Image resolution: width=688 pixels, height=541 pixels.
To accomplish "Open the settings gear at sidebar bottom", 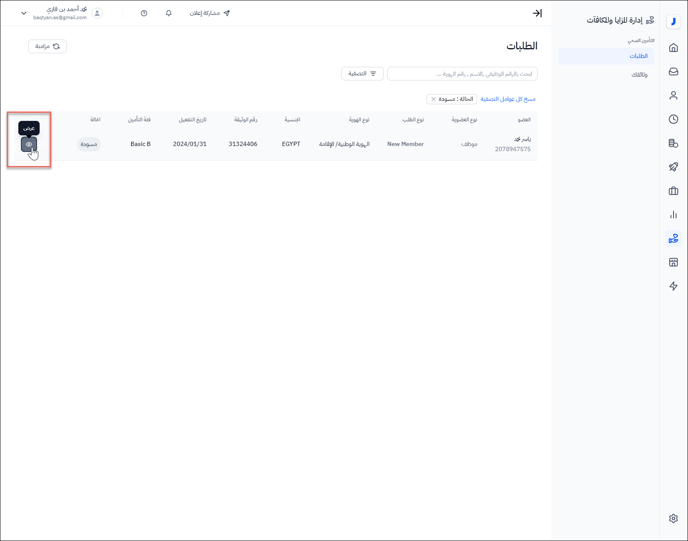I will pos(673,519).
